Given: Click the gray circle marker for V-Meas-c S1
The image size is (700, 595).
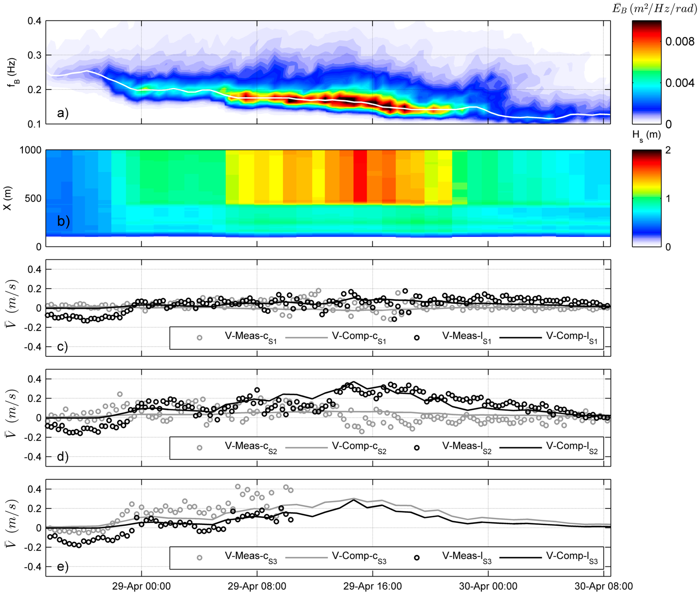Looking at the screenshot, I should point(199,338).
